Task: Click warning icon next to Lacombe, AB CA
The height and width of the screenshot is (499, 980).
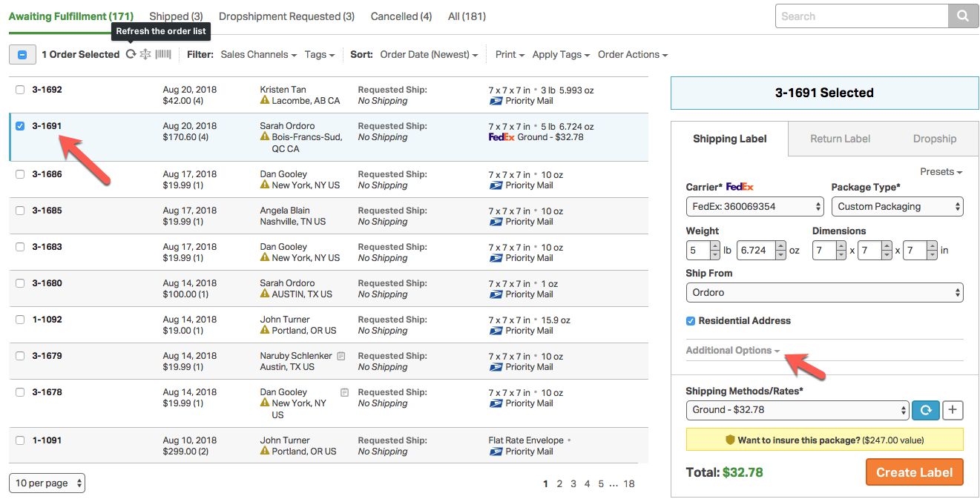Action: point(265,101)
